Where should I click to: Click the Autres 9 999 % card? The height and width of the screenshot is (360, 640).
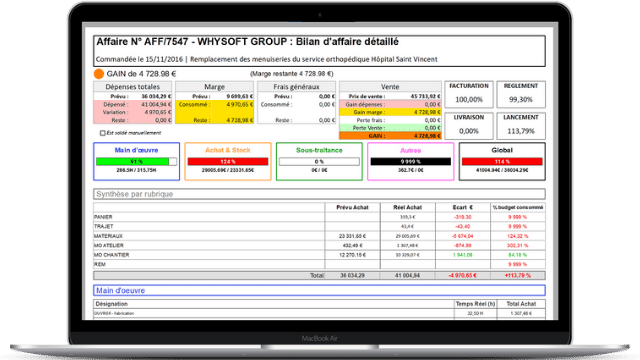tap(411, 161)
